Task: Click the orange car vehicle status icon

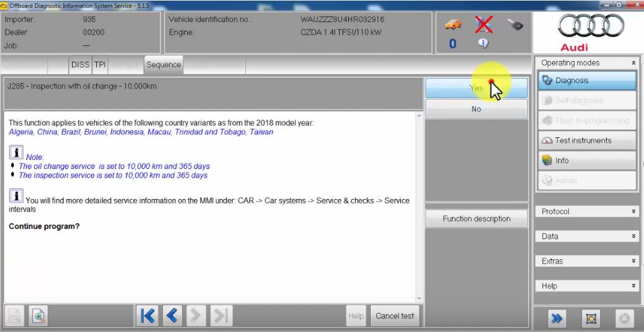Action: click(453, 24)
